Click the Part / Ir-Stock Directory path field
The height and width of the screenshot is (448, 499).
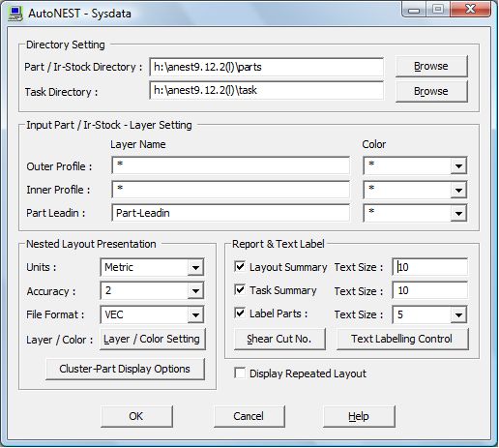[x=266, y=67]
